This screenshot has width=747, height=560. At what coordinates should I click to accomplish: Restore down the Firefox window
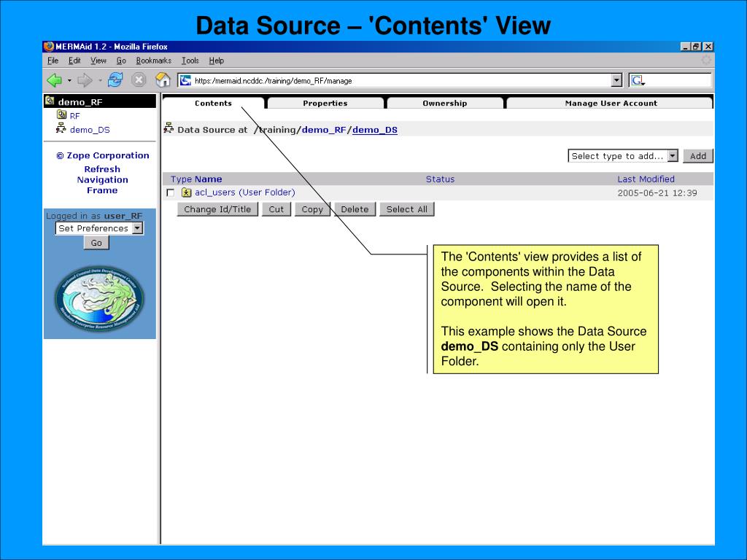696,47
